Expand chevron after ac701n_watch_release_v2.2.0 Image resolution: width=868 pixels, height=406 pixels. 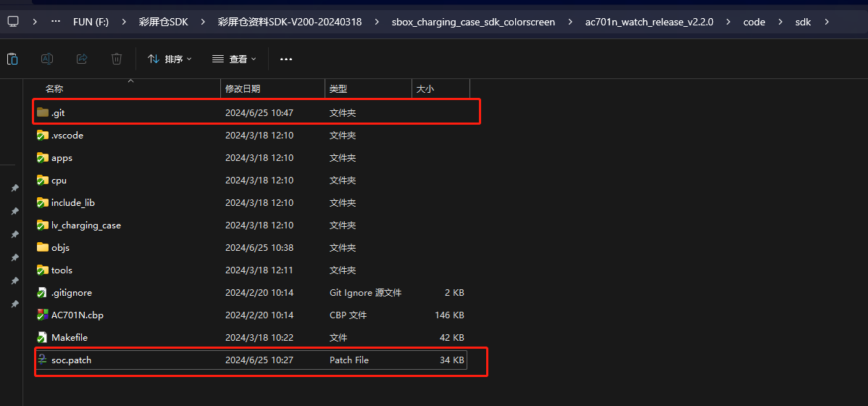click(x=728, y=22)
